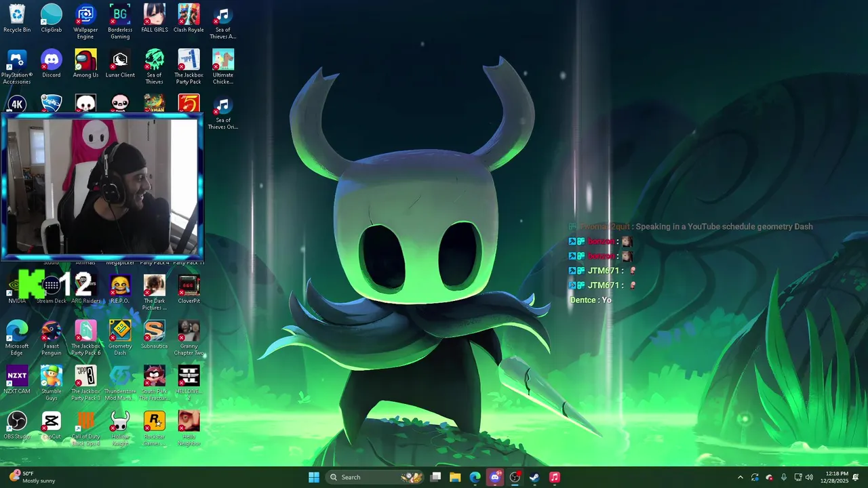Open Rockstar Games Launcher shortcut
Image resolution: width=868 pixels, height=488 pixels.
coord(155,428)
